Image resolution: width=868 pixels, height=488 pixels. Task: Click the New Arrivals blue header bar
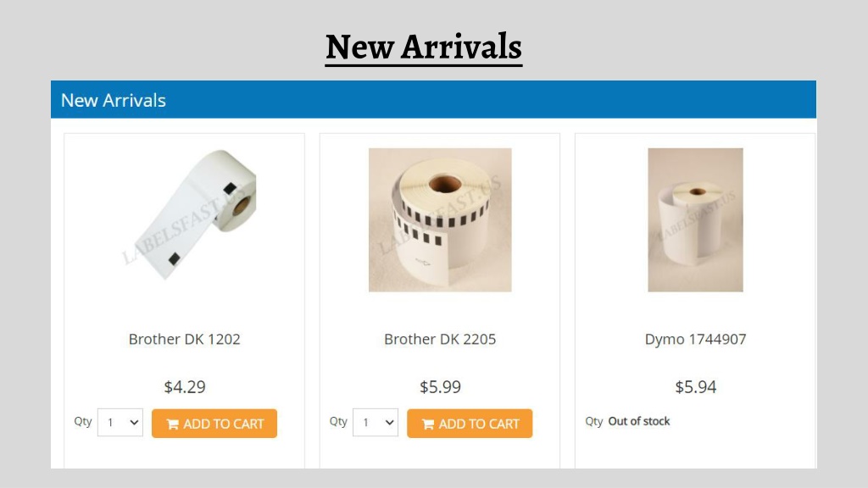tap(433, 100)
